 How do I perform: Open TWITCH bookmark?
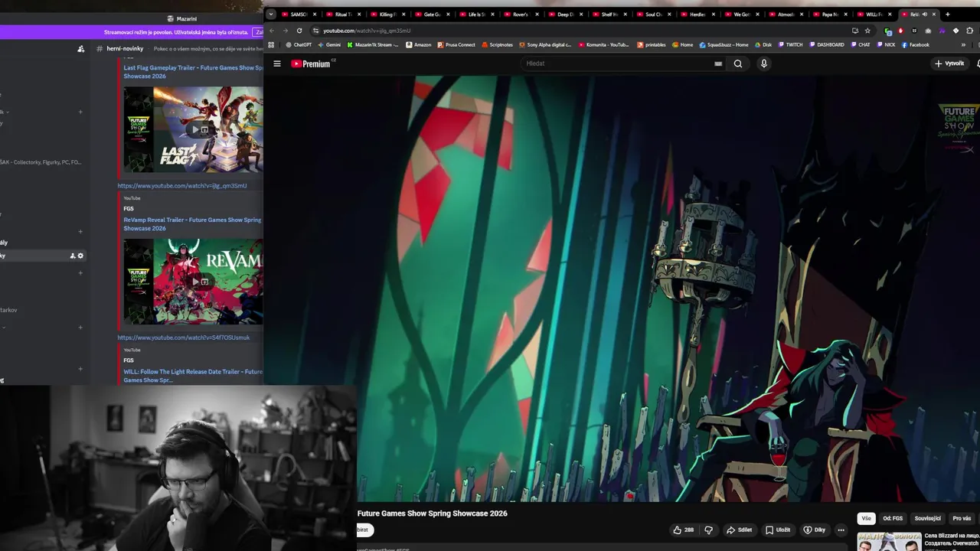[791, 44]
